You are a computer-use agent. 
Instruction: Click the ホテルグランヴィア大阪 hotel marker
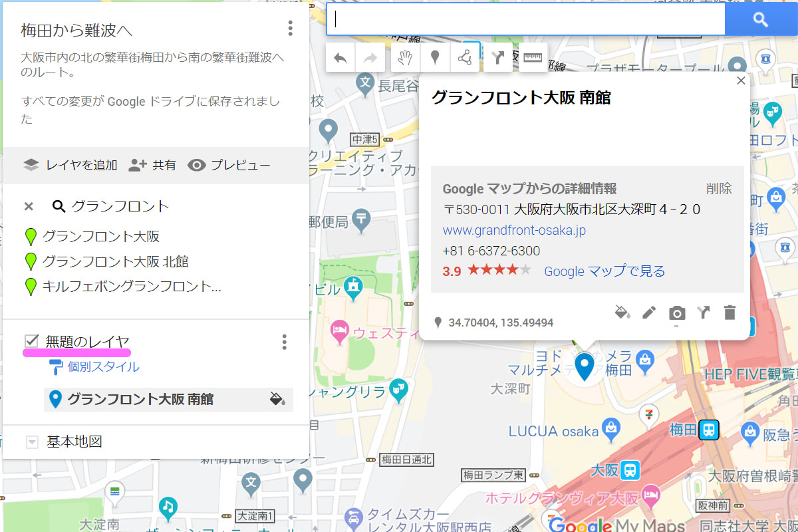click(652, 497)
